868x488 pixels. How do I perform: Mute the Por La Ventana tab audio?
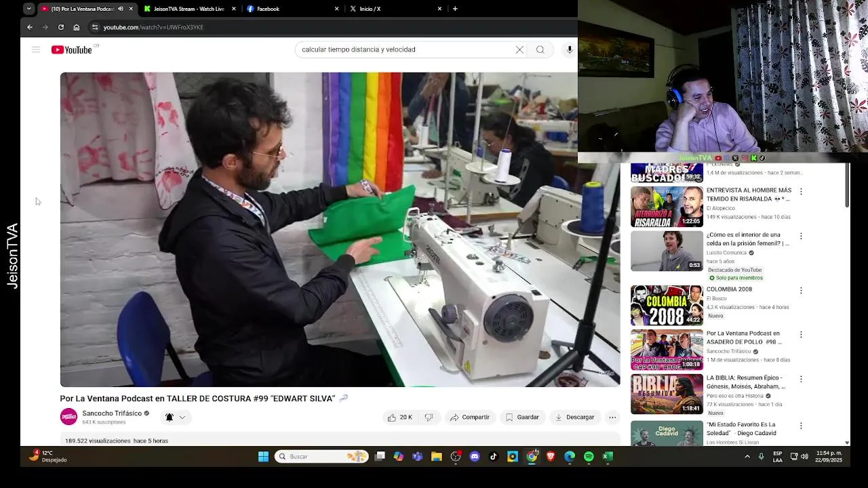coord(121,9)
